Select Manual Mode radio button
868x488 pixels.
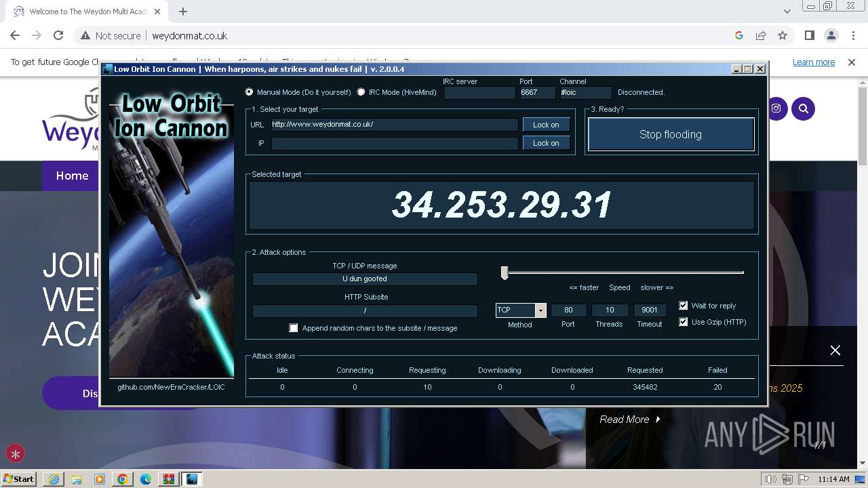tap(250, 92)
